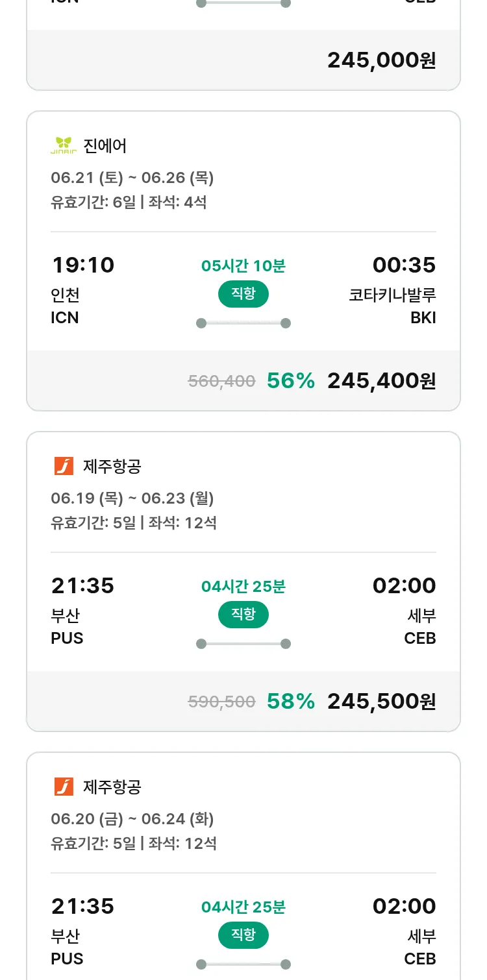Screen dimensions: 487x980
Task: Tap the crossed-out 590,500 original price
Action: click(x=221, y=702)
